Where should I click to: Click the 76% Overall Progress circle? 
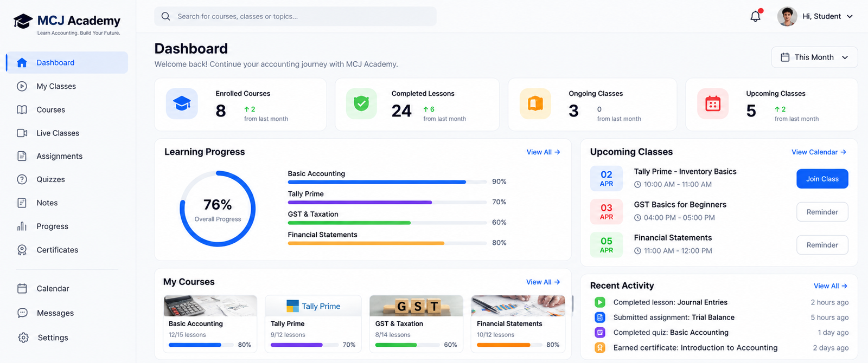point(218,209)
